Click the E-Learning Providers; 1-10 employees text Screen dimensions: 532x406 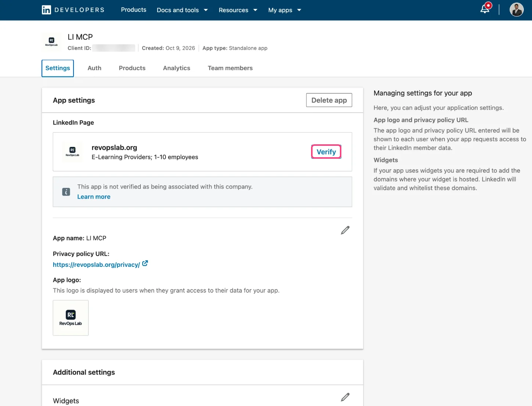pos(145,157)
